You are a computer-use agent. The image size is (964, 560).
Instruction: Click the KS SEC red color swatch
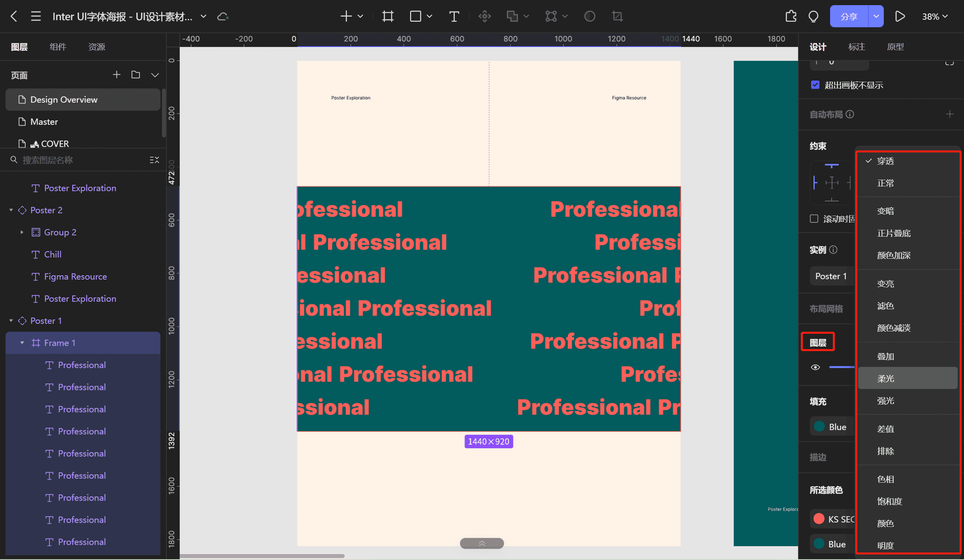click(x=819, y=519)
